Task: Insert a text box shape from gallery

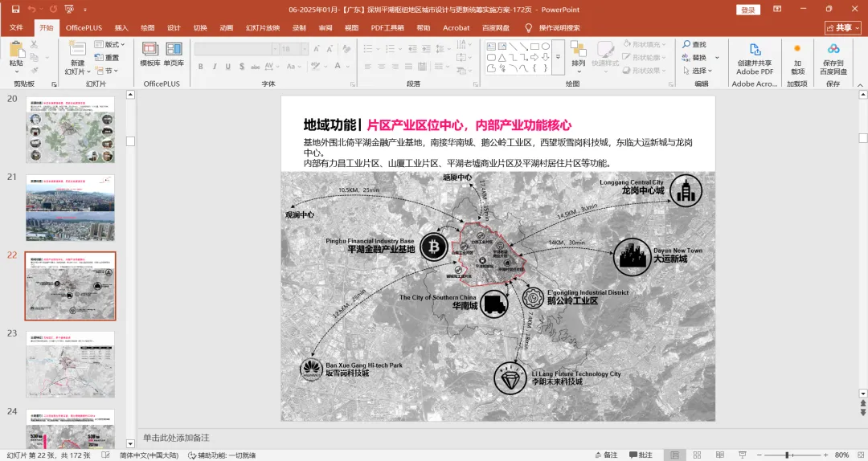Action: point(491,47)
